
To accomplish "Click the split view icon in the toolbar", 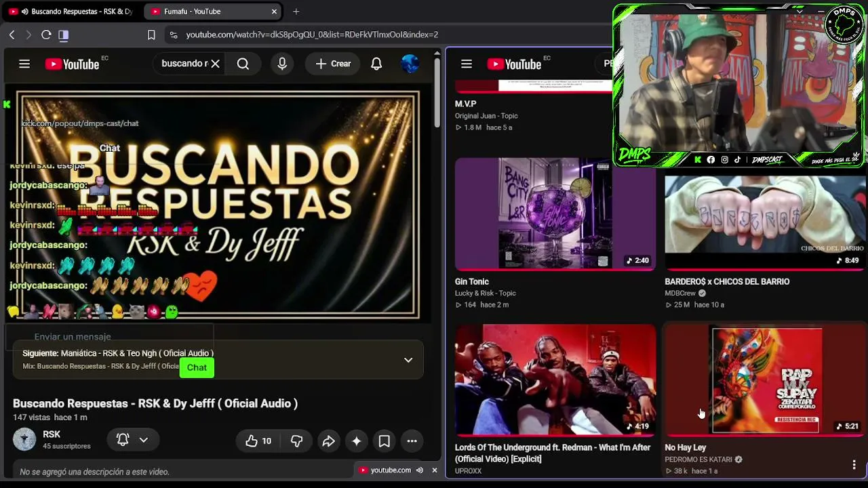I will click(x=63, y=35).
